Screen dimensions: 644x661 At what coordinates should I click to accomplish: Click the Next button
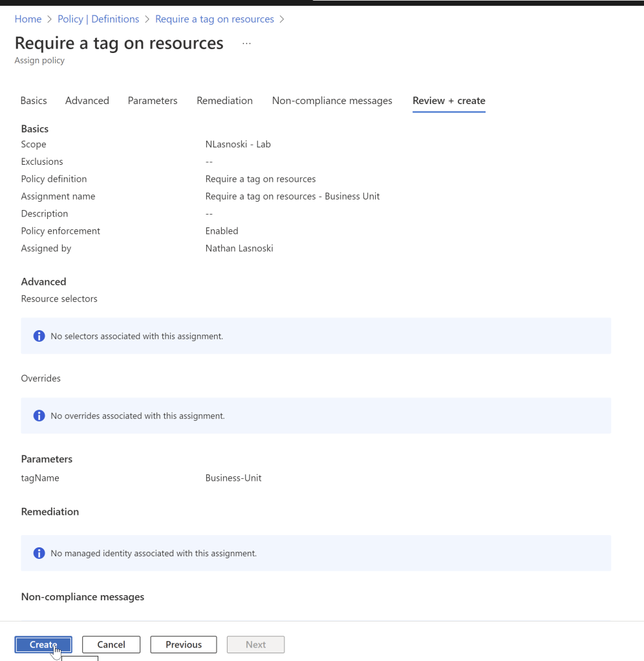(255, 644)
